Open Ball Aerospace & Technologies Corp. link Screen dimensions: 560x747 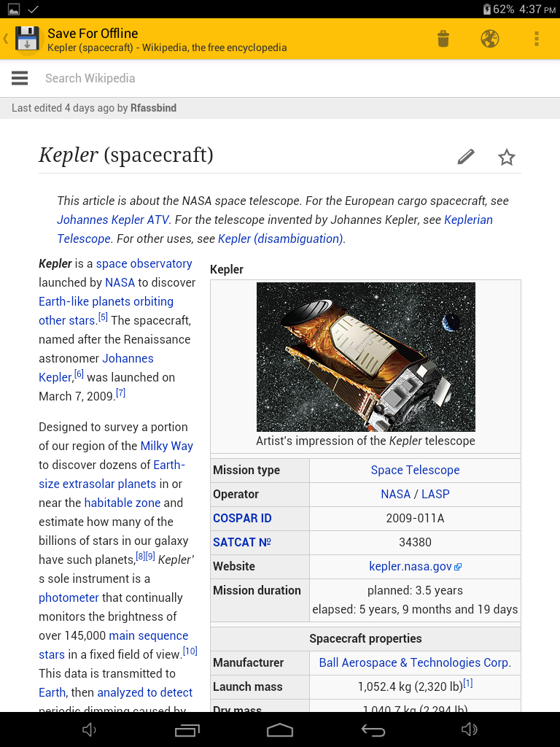coord(415,662)
